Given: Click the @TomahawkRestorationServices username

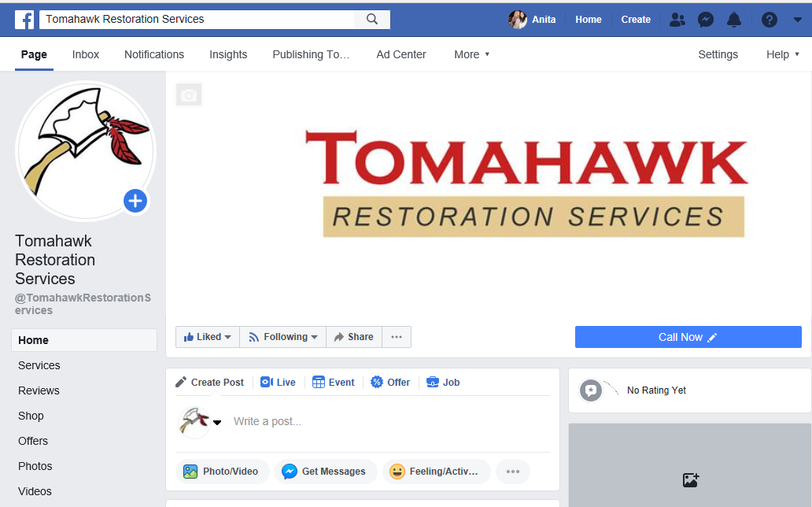Looking at the screenshot, I should click(x=83, y=305).
